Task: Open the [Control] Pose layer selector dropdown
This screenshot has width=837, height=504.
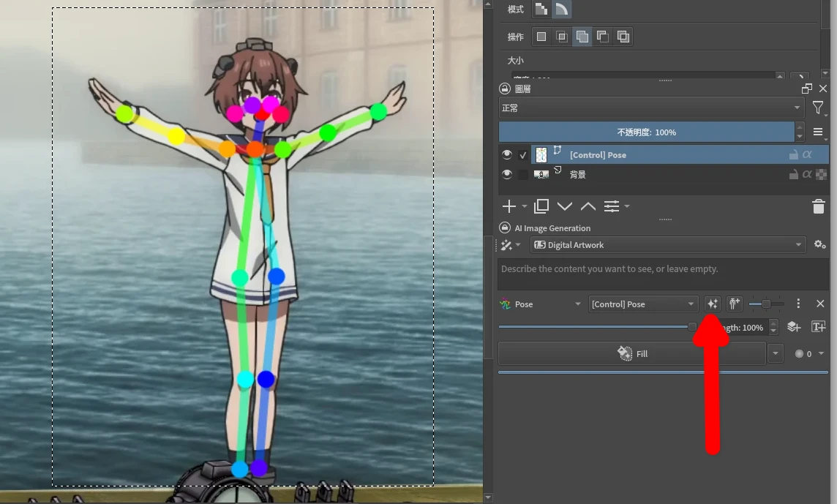Action: pyautogui.click(x=642, y=304)
